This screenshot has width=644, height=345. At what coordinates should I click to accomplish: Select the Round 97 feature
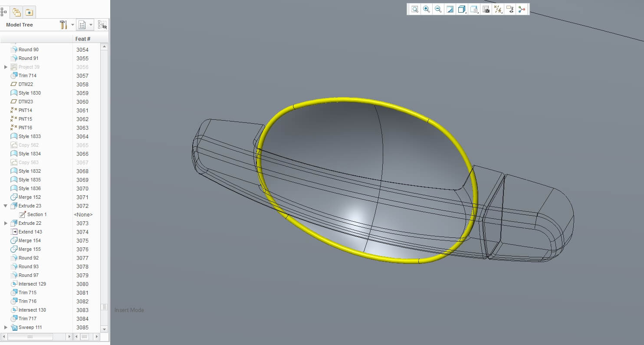28,275
